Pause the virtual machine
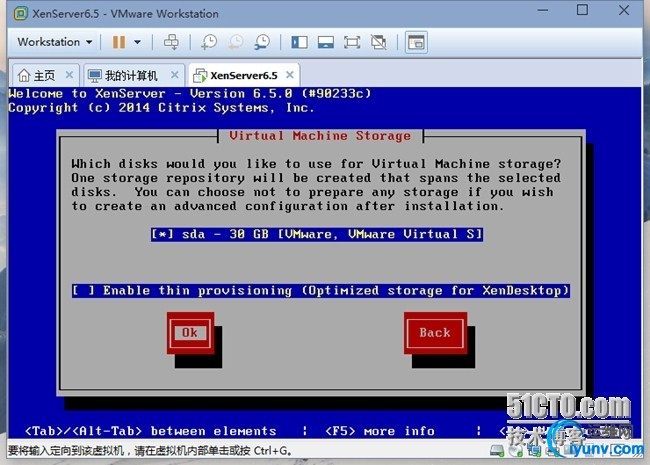Viewport: 650px width, 465px height. [119, 42]
